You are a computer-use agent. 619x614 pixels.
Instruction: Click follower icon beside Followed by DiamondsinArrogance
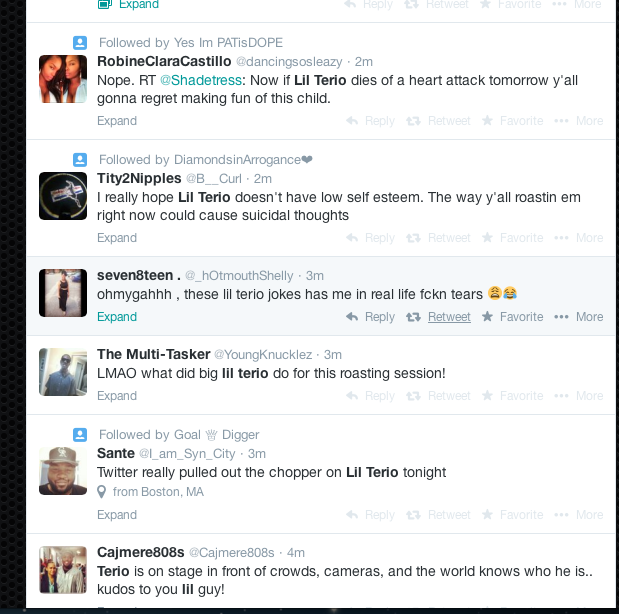[80, 160]
